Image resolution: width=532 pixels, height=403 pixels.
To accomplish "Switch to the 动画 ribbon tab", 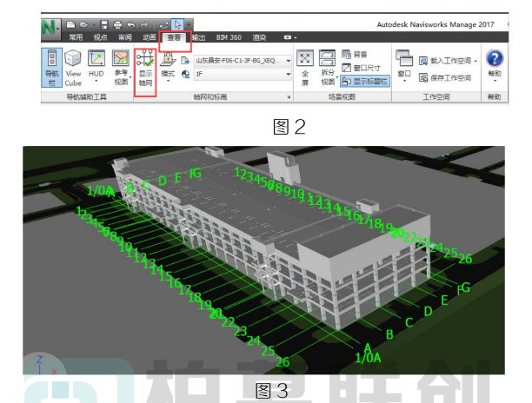I will click(x=149, y=37).
